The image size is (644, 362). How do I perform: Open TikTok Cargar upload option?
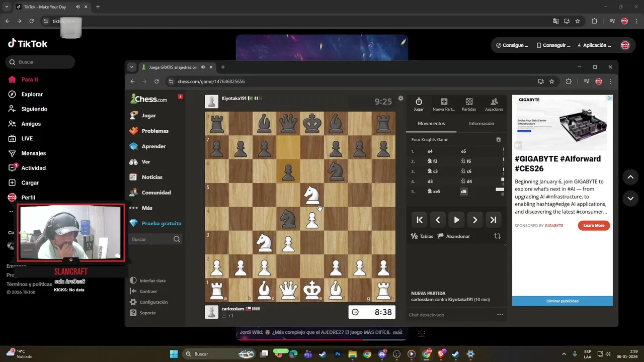[24, 183]
